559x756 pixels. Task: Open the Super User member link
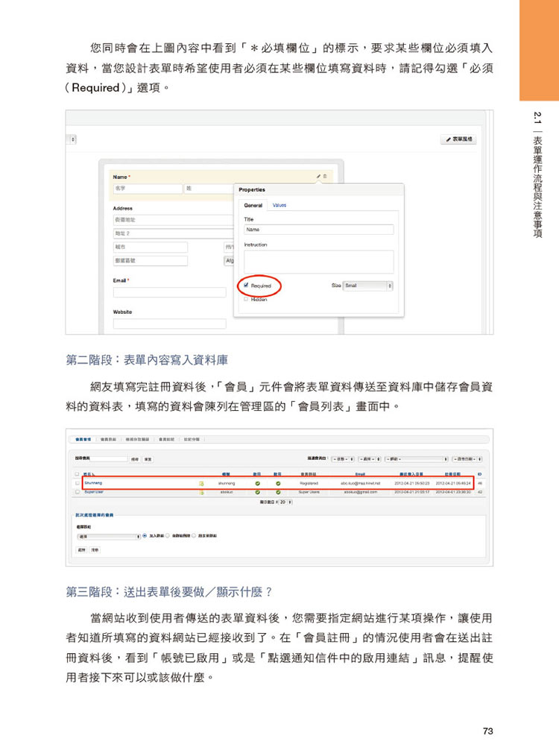[93, 492]
